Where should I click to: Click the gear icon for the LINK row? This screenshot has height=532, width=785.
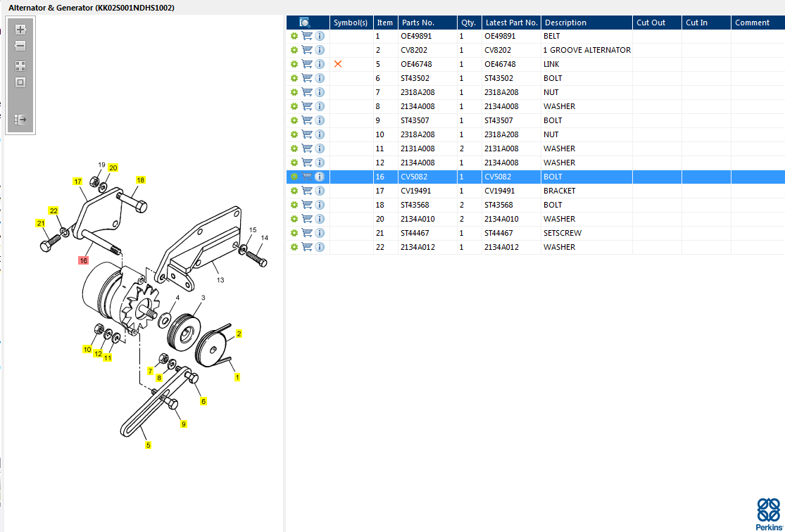[294, 64]
